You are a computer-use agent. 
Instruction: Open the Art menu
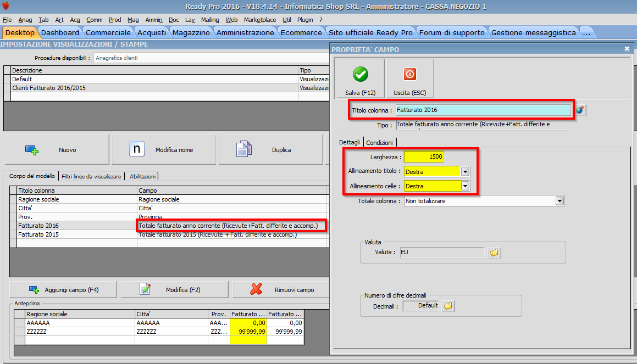(59, 20)
